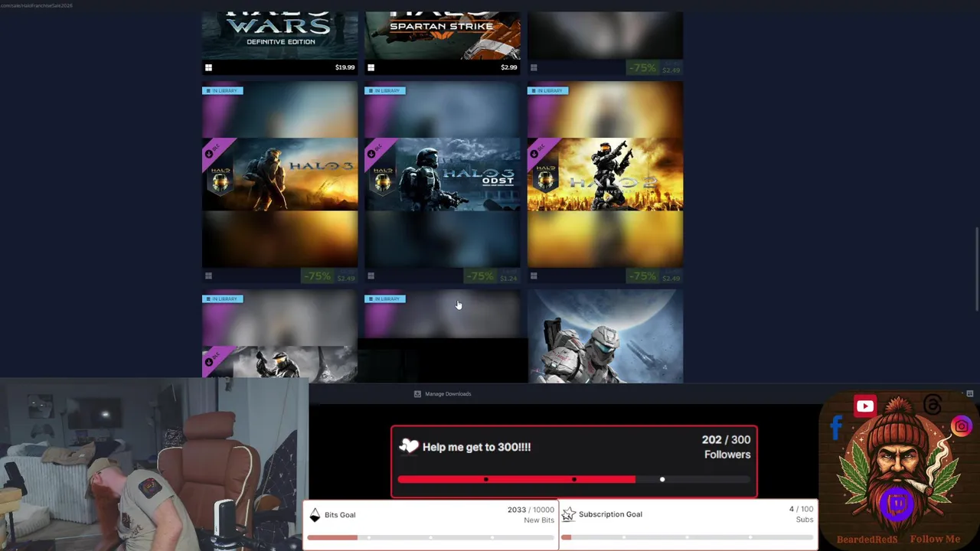The image size is (980, 551).
Task: Click the Bits Goal diamond icon
Action: [x=315, y=515]
